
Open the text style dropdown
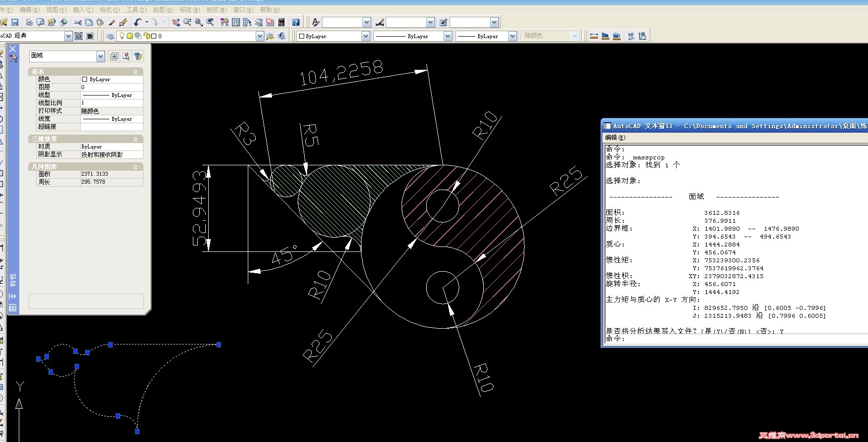click(366, 22)
